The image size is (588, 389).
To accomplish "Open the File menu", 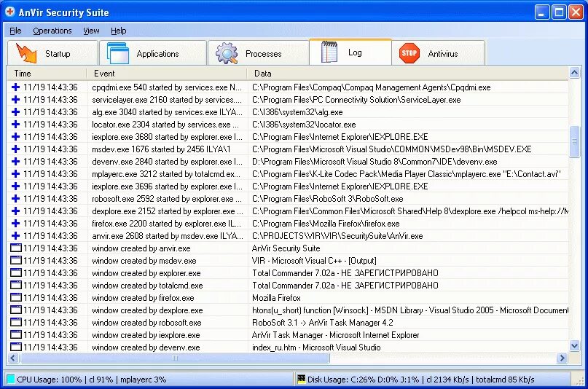I will [x=15, y=31].
